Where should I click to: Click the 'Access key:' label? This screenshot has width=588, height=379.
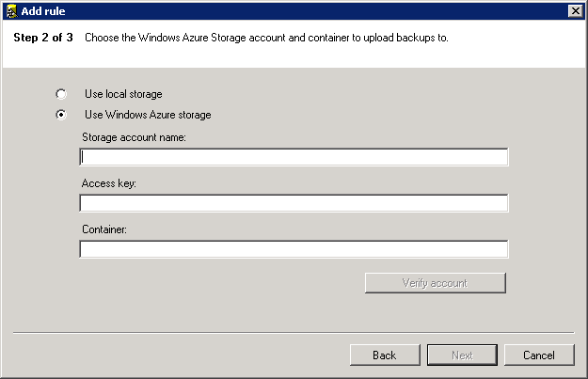point(110,182)
